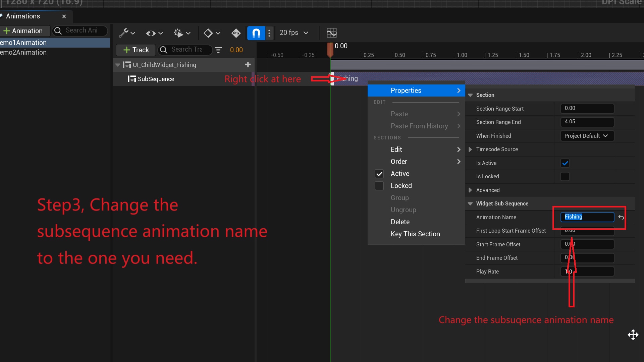Click the Animation button to create animation
644x362 pixels.
(x=25, y=31)
